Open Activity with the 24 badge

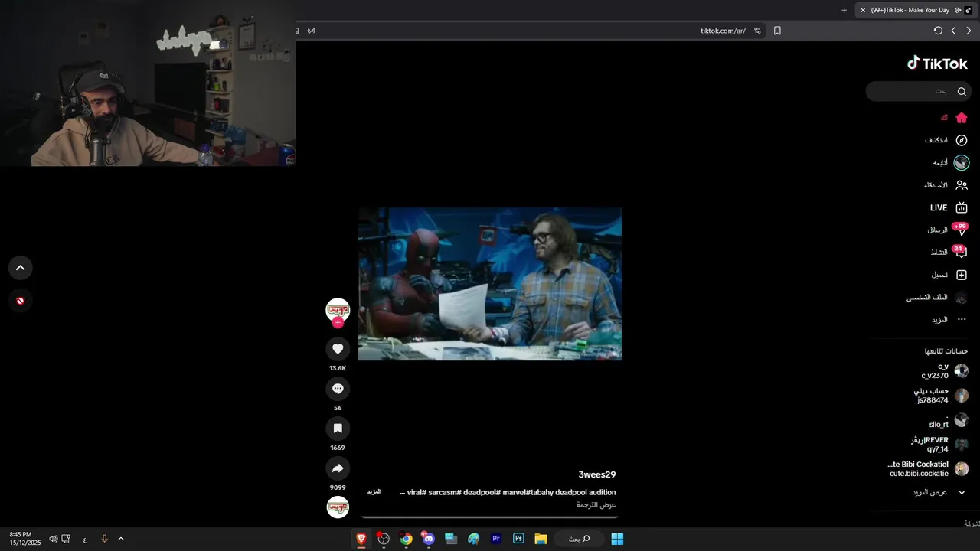[961, 252]
